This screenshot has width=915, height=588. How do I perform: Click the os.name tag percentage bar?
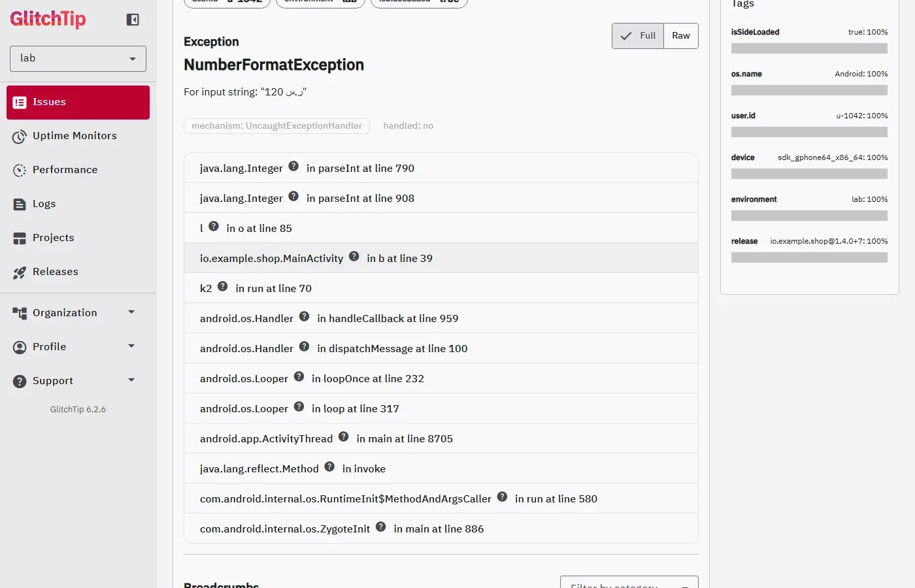pos(809,90)
